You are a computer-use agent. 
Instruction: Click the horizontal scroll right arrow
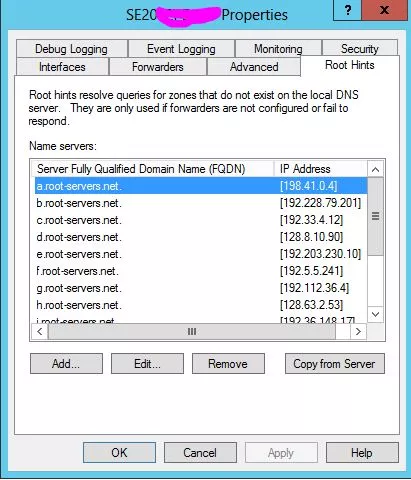358,331
